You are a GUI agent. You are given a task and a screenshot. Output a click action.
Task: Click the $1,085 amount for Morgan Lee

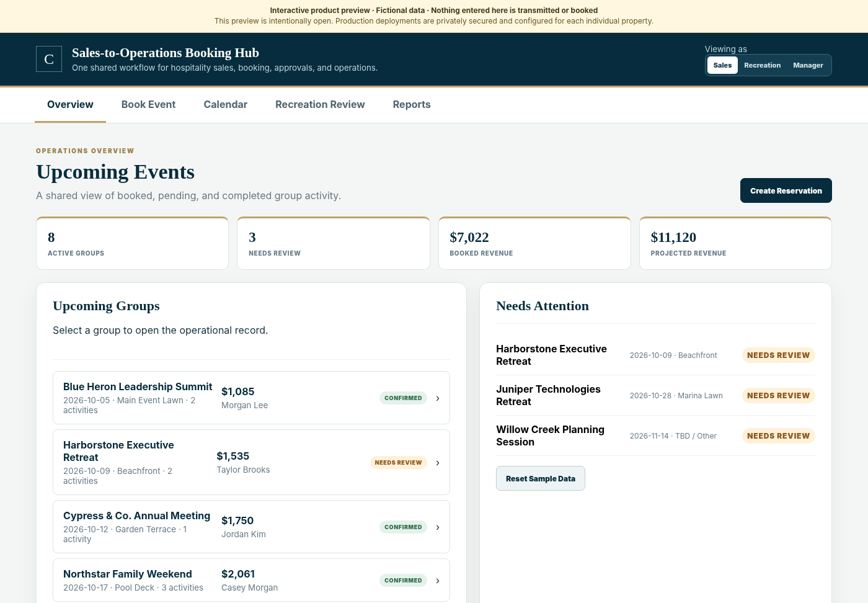point(238,391)
